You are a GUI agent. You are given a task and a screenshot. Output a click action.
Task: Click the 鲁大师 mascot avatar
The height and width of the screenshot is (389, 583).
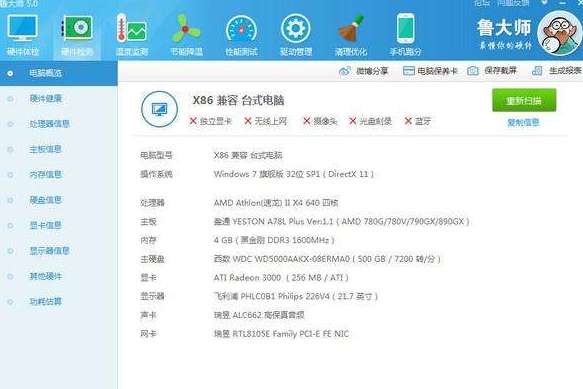tap(559, 33)
